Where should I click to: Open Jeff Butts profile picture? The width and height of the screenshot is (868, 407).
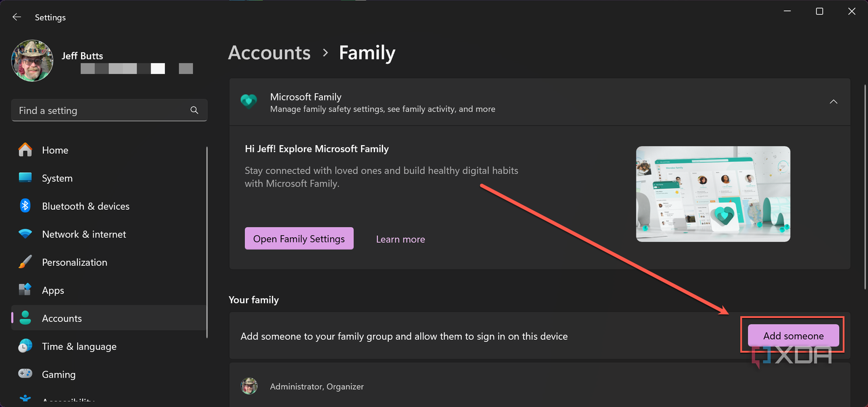32,61
